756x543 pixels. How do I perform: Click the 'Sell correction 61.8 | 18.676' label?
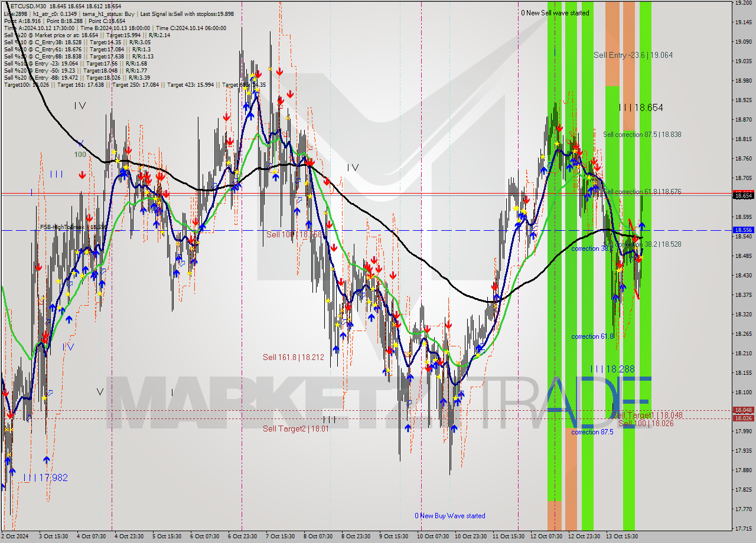pos(642,192)
